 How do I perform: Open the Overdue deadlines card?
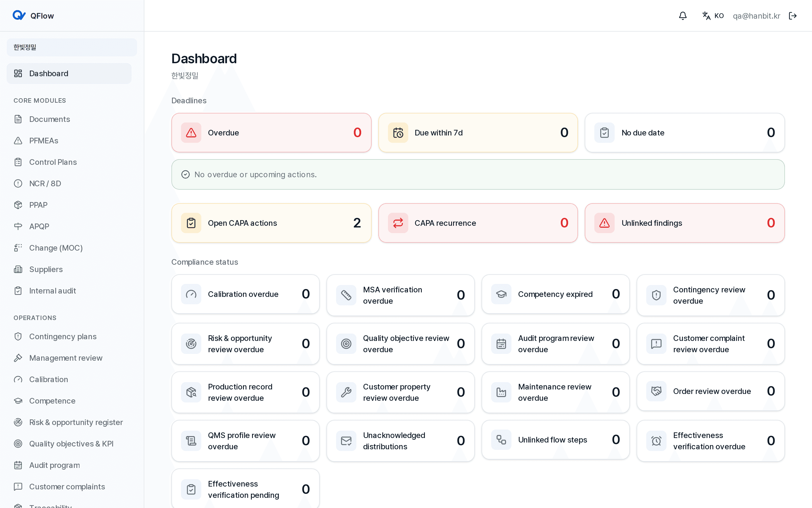272,133
